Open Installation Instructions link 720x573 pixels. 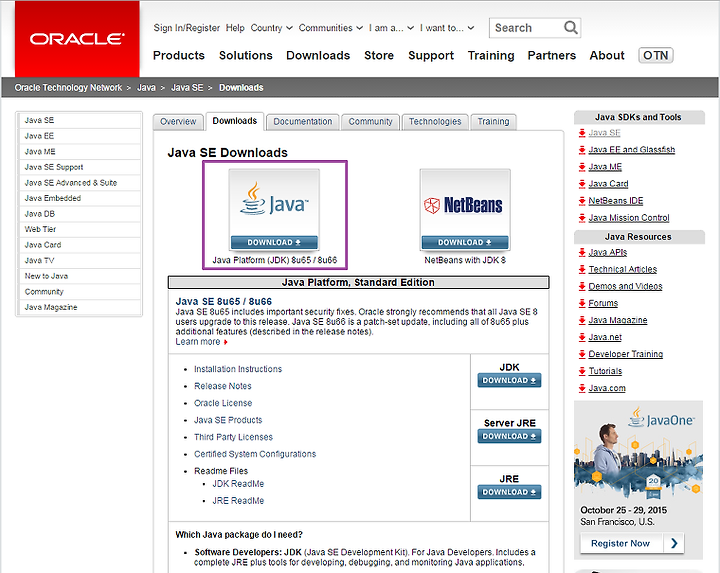[x=238, y=369]
